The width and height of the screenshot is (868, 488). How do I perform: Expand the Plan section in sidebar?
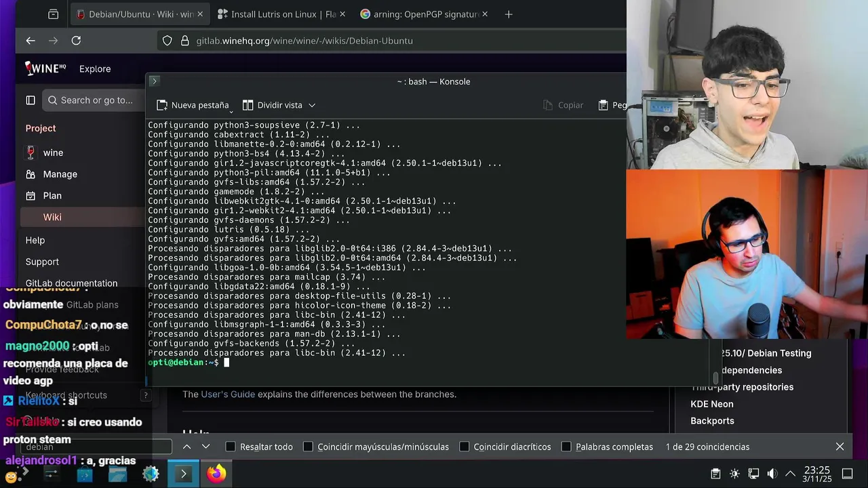[x=52, y=196]
